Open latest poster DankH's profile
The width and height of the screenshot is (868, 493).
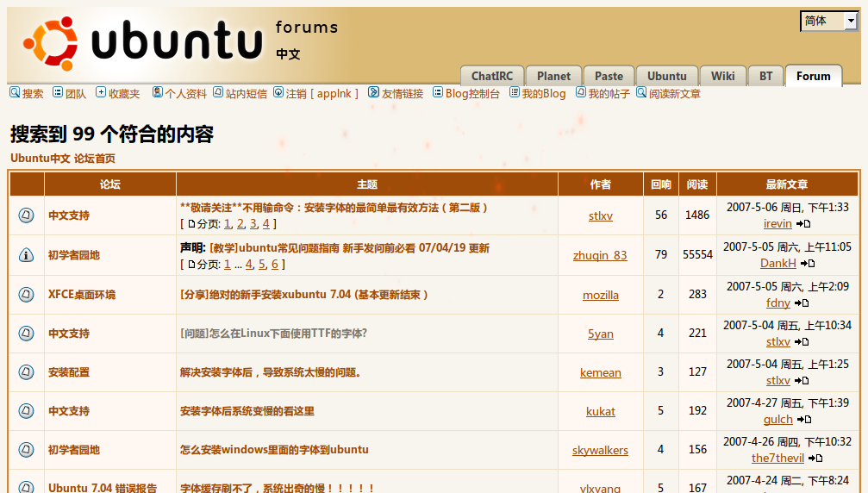(x=777, y=264)
